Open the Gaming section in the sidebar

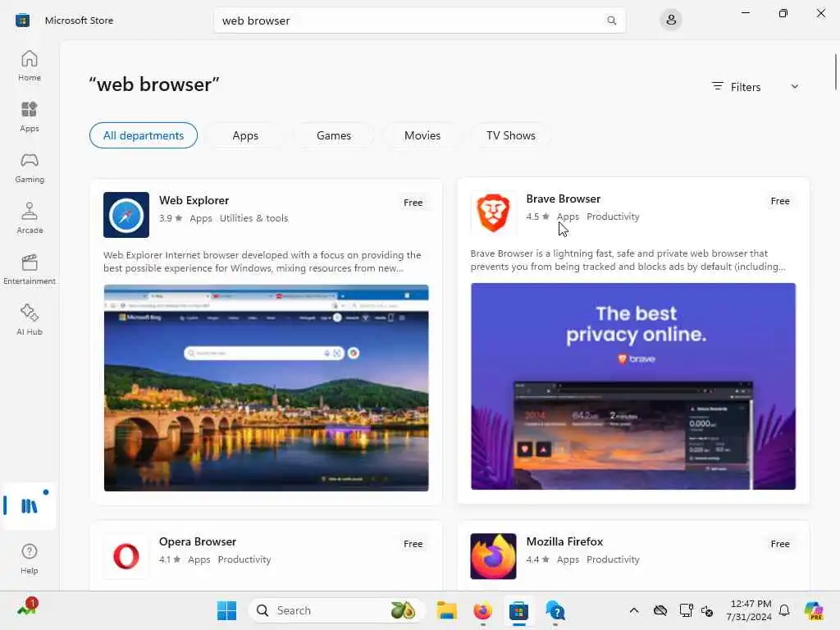[x=30, y=167]
